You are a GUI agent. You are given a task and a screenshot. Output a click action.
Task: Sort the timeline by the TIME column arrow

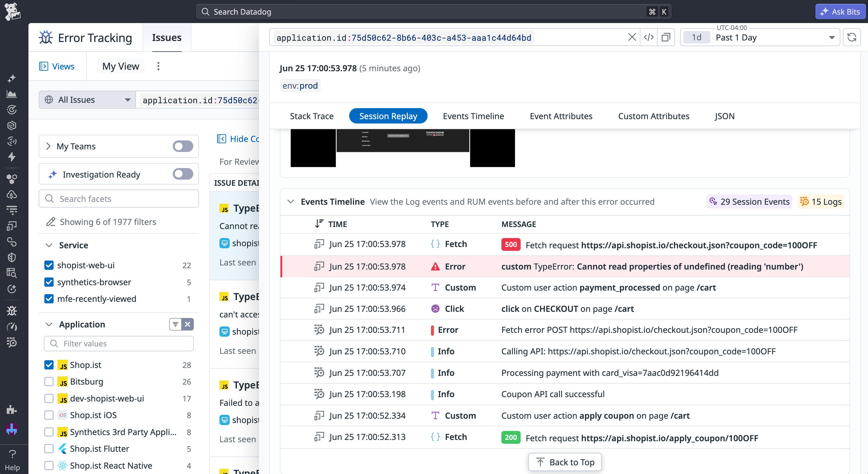click(x=319, y=224)
